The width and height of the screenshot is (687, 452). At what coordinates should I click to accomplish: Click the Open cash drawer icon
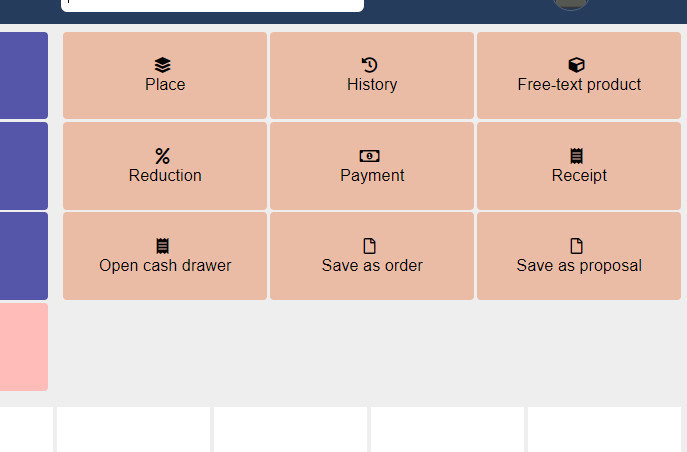[163, 246]
